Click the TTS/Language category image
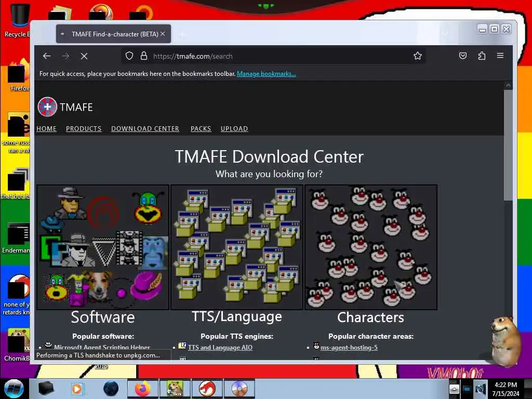 (x=237, y=247)
